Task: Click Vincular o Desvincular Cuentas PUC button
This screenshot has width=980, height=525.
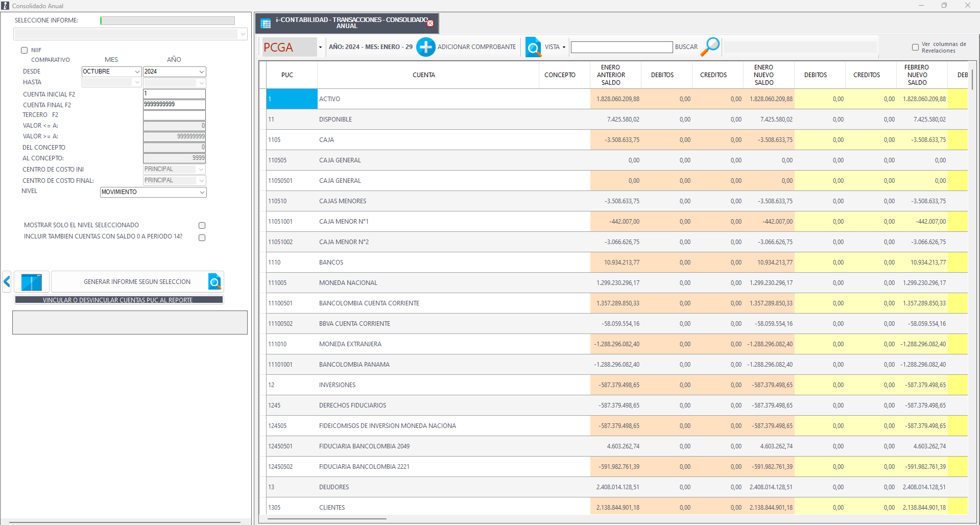Action: 118,300
